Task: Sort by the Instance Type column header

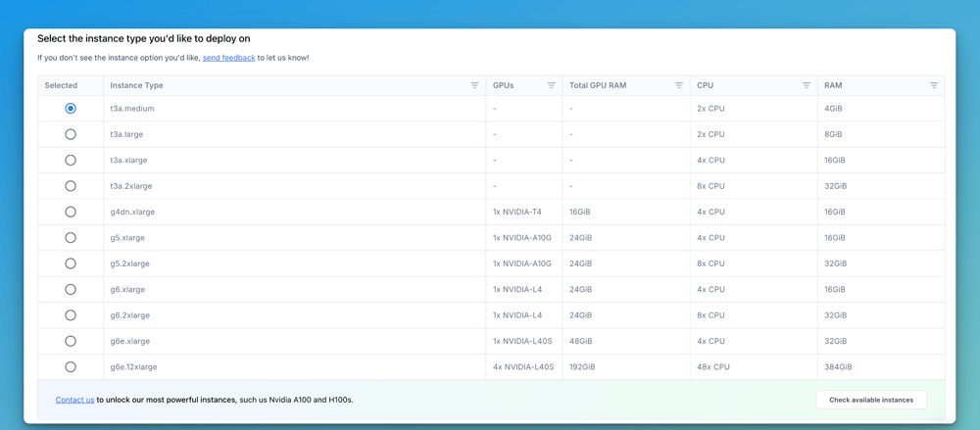Action: pos(137,85)
